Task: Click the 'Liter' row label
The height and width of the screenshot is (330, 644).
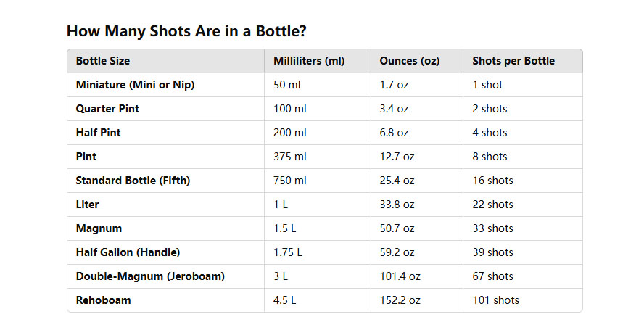Action: click(x=86, y=205)
